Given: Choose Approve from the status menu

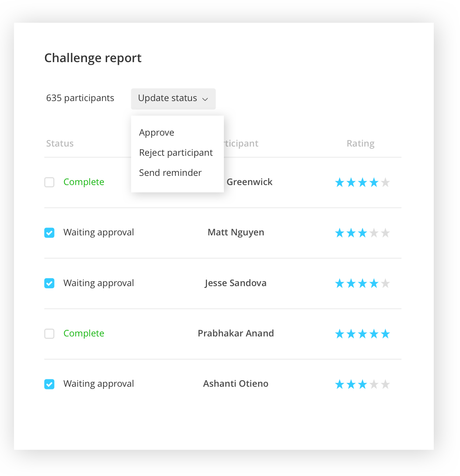Looking at the screenshot, I should (x=157, y=133).
